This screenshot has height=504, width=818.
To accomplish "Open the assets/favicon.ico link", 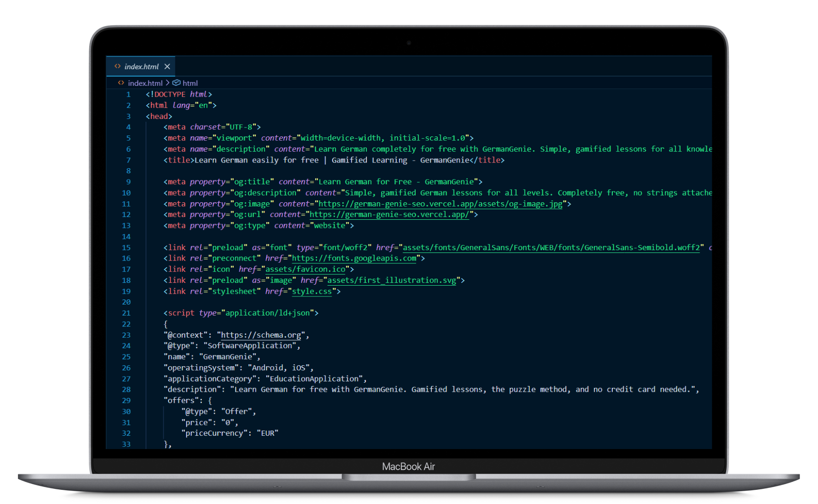I will 305,269.
